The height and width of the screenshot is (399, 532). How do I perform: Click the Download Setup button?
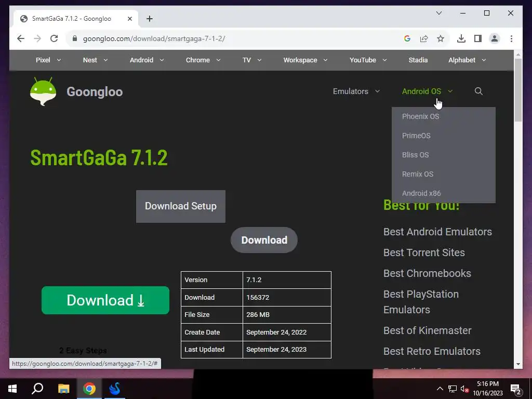180,206
